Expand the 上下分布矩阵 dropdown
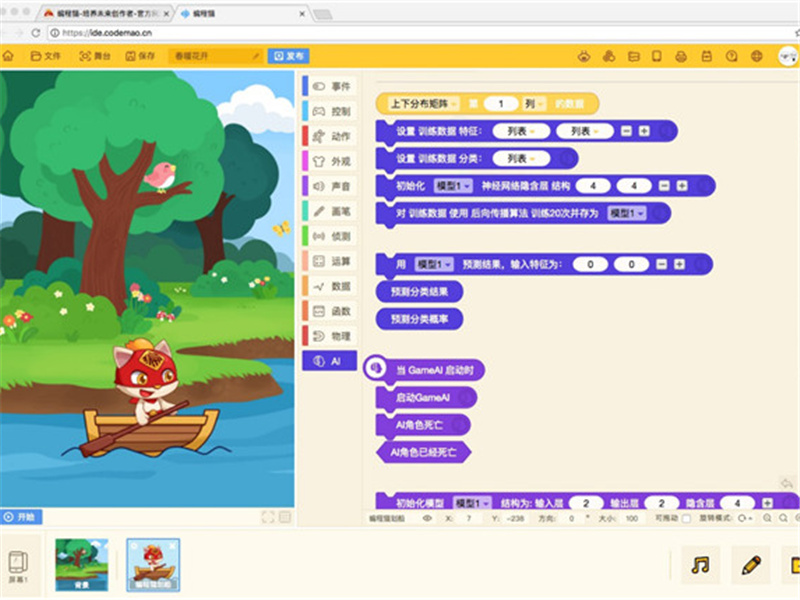This screenshot has width=800, height=600. click(423, 104)
